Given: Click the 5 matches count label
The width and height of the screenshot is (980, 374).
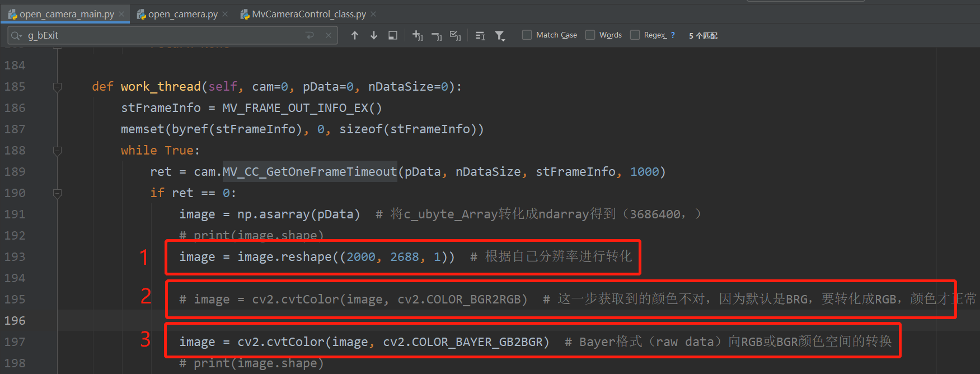Looking at the screenshot, I should 703,35.
